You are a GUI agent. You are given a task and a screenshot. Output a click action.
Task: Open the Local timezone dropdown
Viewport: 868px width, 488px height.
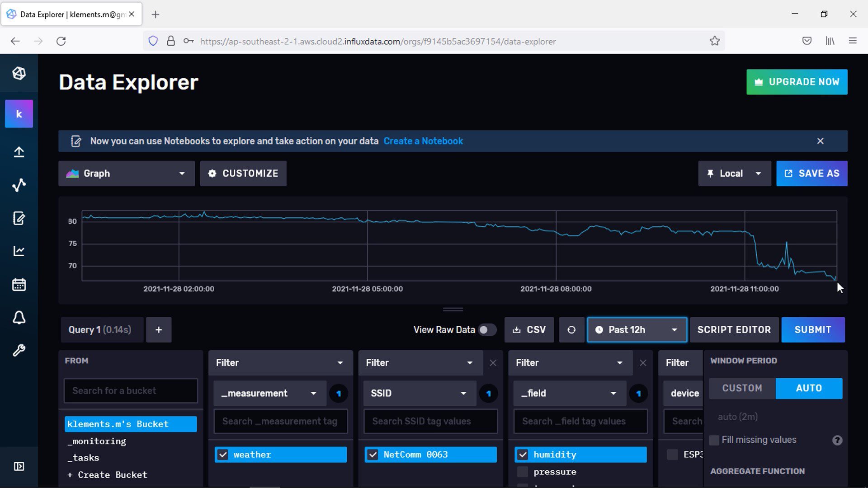point(734,174)
